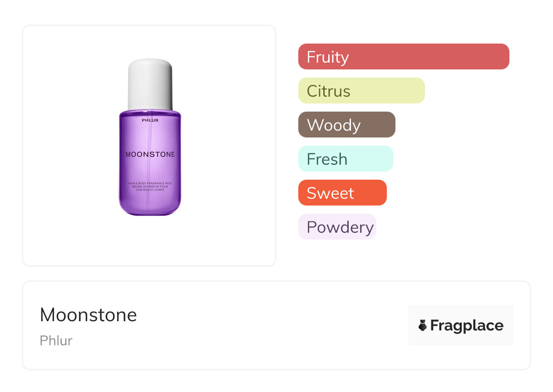Click the Phlur brand name under the title
The width and height of the screenshot is (553, 392).
click(56, 341)
